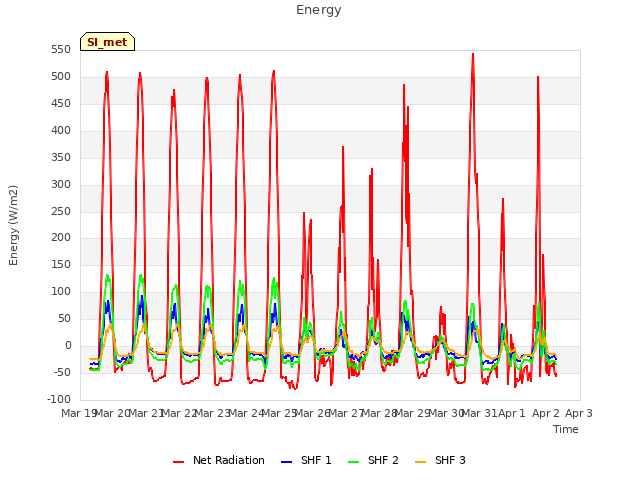Click the Net Radiation peak on Mar 30
The image size is (640, 480).
point(473,53)
